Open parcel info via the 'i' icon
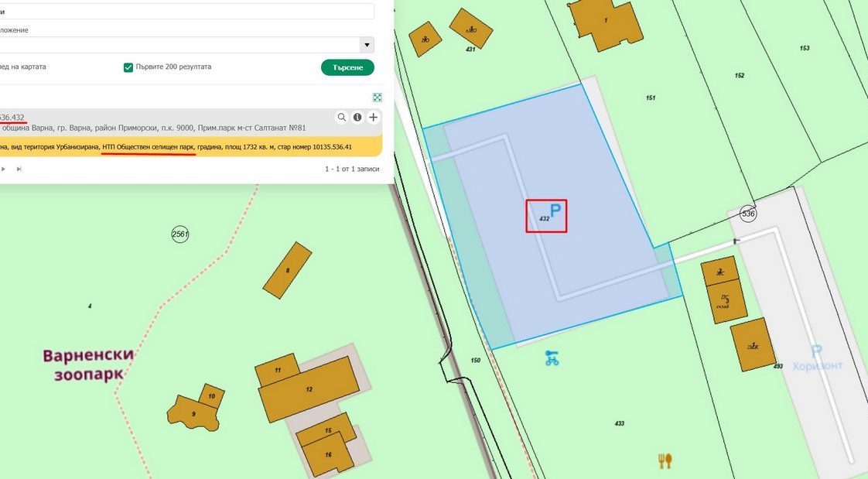Viewport: 868px width, 479px height. point(357,118)
